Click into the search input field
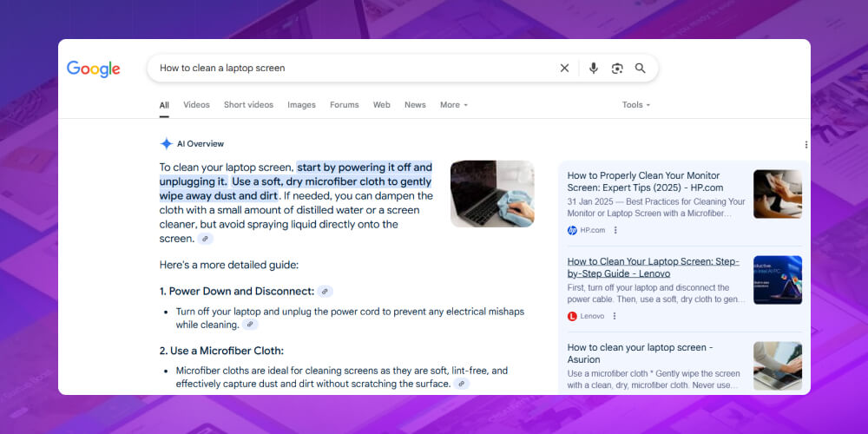Image resolution: width=868 pixels, height=434 pixels. [x=347, y=68]
